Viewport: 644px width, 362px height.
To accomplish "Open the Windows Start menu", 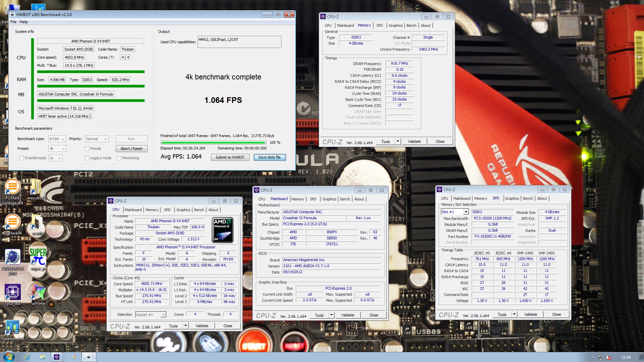I will pos(9,357).
